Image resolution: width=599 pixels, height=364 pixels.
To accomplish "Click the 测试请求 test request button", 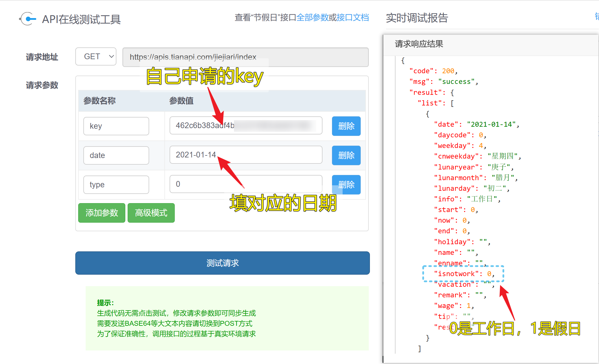I will (222, 263).
